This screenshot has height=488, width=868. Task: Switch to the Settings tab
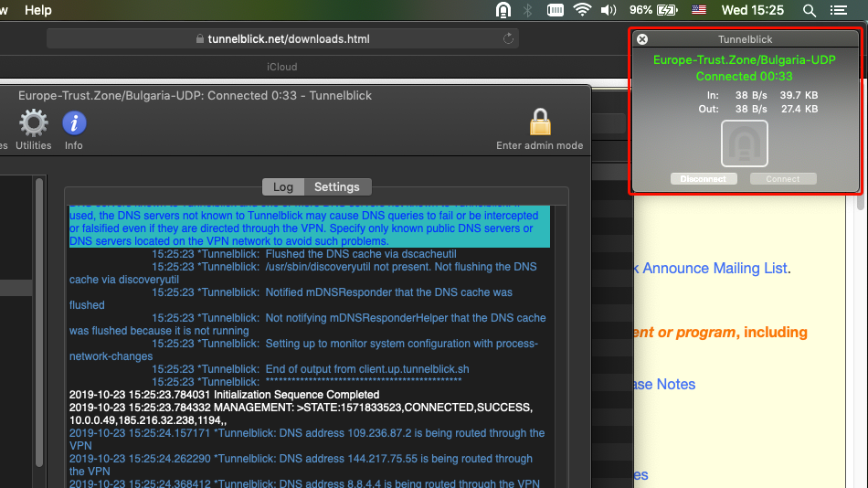click(x=337, y=186)
